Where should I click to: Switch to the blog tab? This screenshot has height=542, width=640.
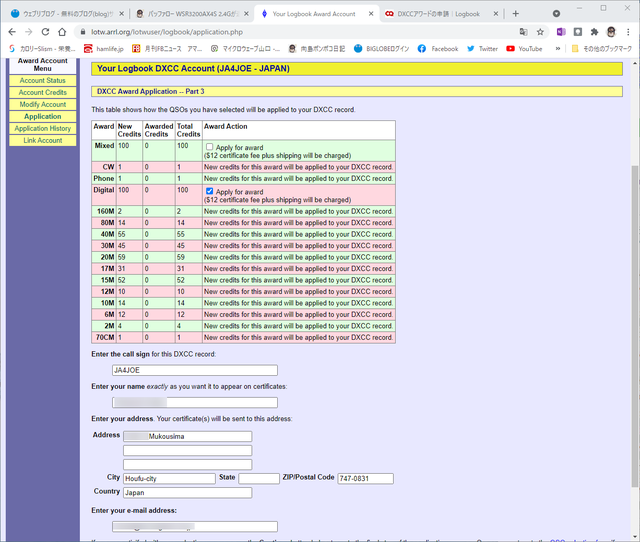pos(67,14)
